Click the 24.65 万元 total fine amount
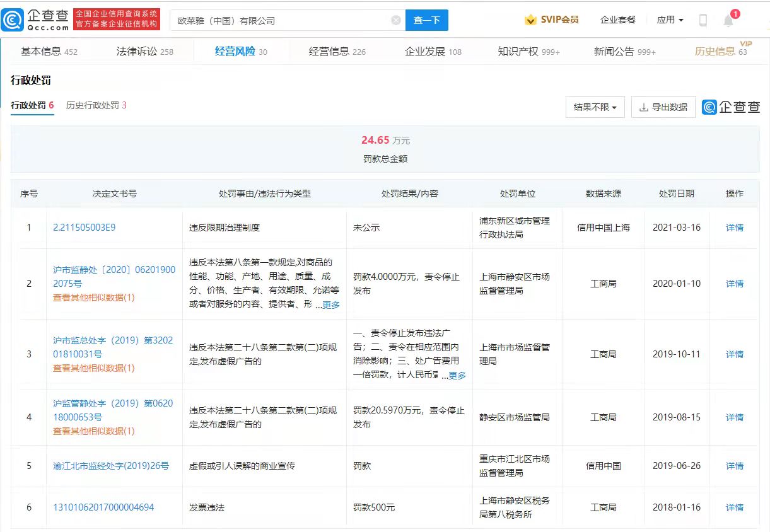This screenshot has width=770, height=532. pyautogui.click(x=385, y=140)
